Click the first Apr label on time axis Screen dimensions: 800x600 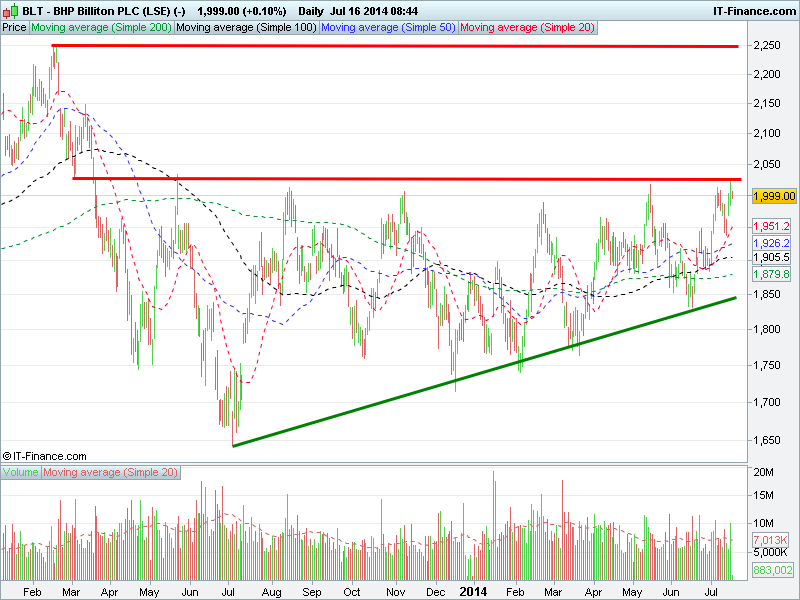tap(110, 592)
